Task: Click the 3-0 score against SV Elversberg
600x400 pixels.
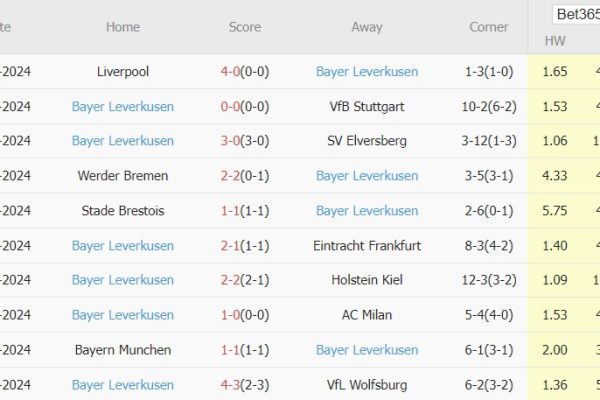Action: [x=245, y=141]
